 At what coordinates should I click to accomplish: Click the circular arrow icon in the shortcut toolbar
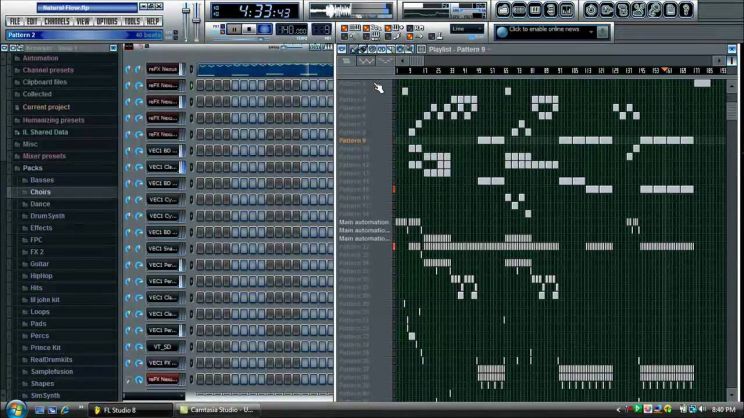[x=591, y=9]
